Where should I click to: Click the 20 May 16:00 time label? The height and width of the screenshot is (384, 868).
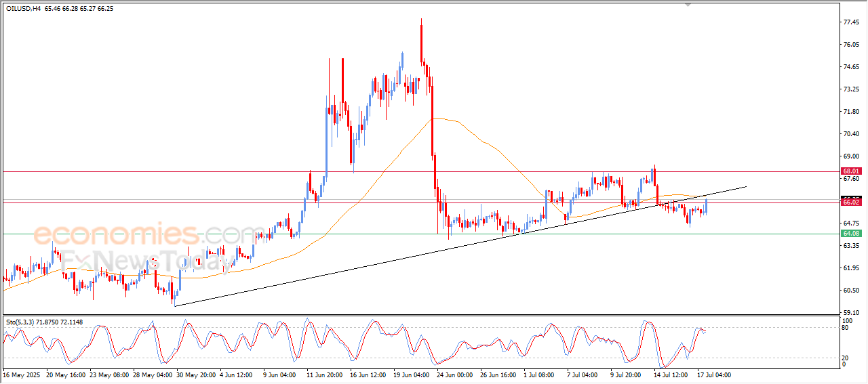click(67, 375)
